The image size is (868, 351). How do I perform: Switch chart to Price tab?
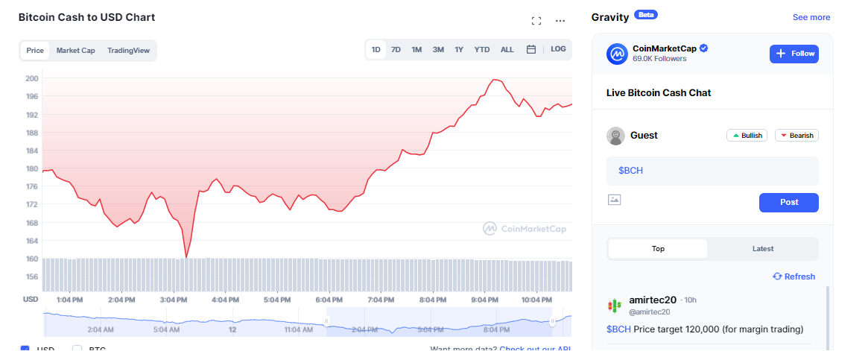click(35, 51)
